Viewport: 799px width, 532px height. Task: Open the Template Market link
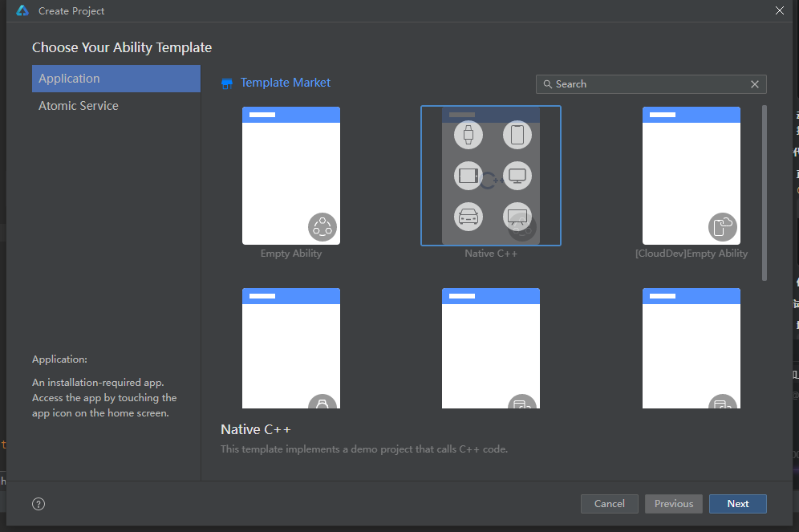[x=286, y=83]
